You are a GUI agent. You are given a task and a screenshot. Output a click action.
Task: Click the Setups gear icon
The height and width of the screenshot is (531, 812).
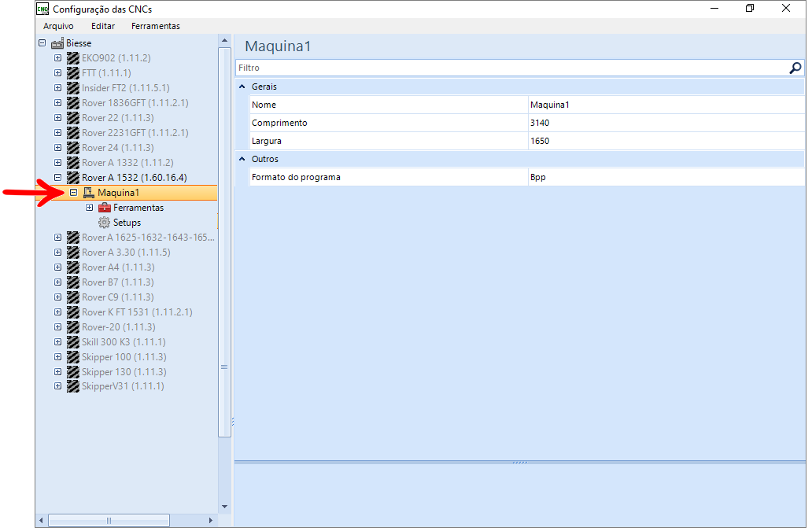pyautogui.click(x=105, y=223)
